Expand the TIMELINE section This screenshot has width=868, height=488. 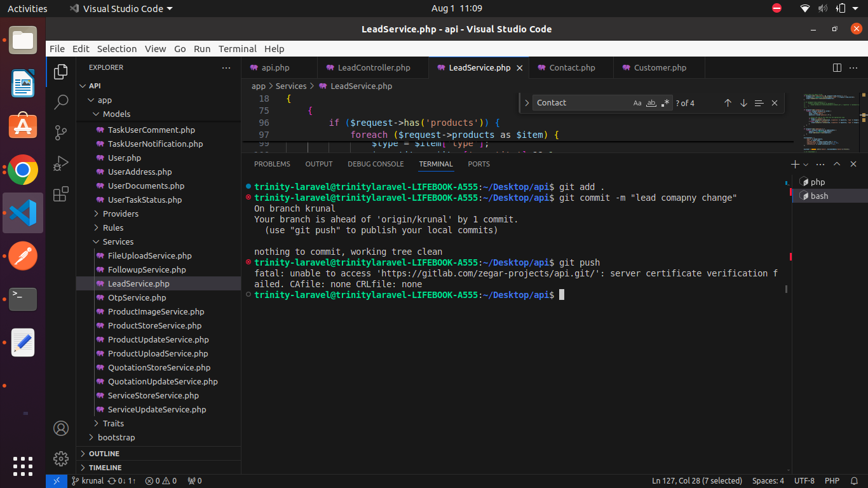[158, 468]
